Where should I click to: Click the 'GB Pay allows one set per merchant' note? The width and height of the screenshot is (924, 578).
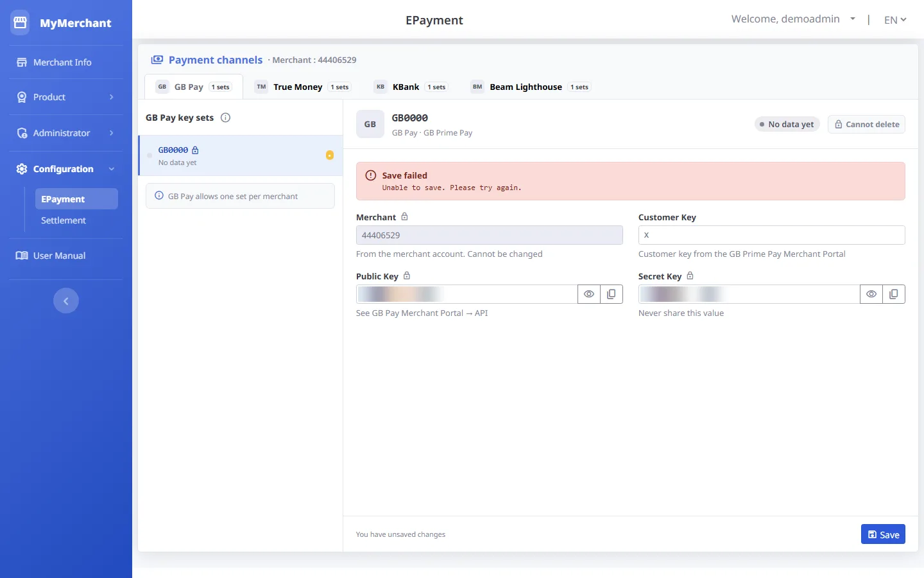[x=240, y=197]
